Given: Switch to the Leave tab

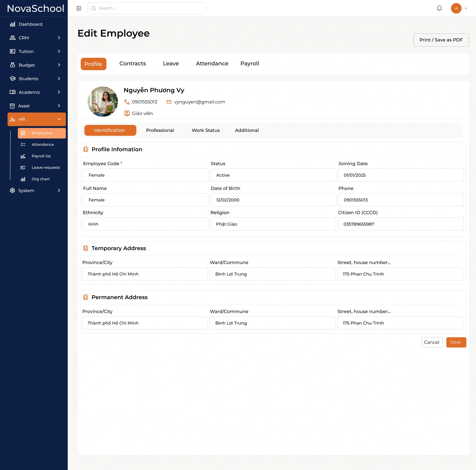Looking at the screenshot, I should pos(171,64).
